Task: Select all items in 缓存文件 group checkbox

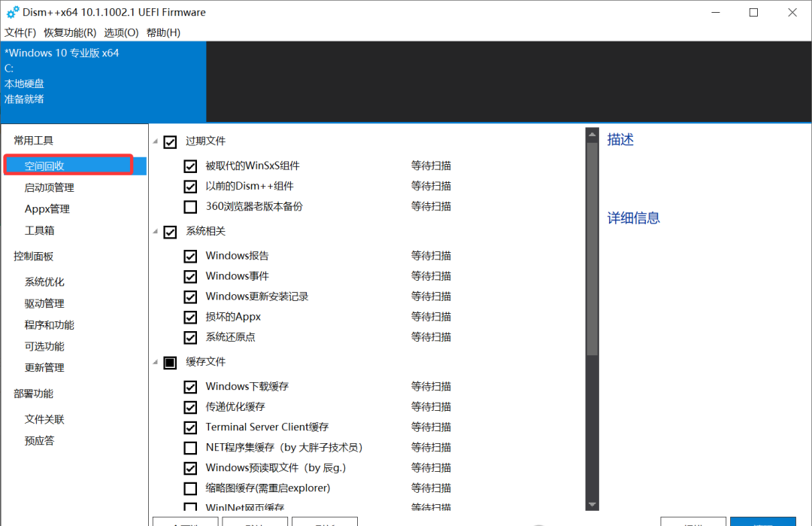Action: [x=170, y=362]
